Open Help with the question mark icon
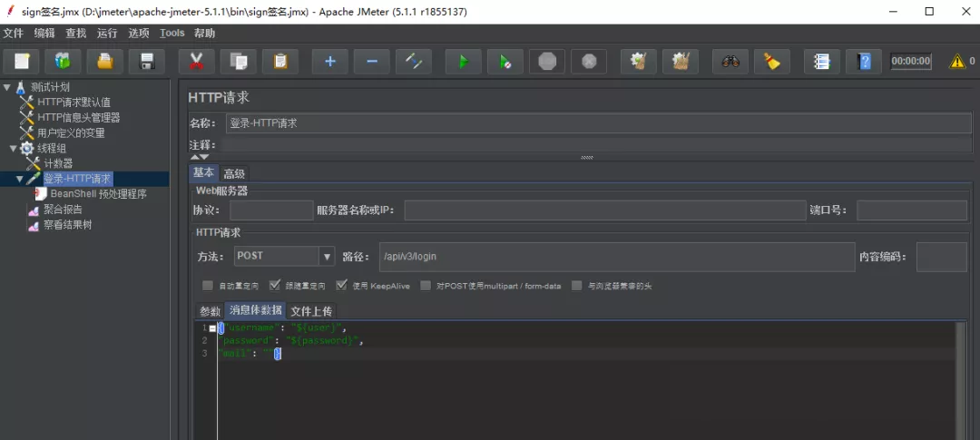Viewport: 980px width, 440px height. [x=864, y=62]
